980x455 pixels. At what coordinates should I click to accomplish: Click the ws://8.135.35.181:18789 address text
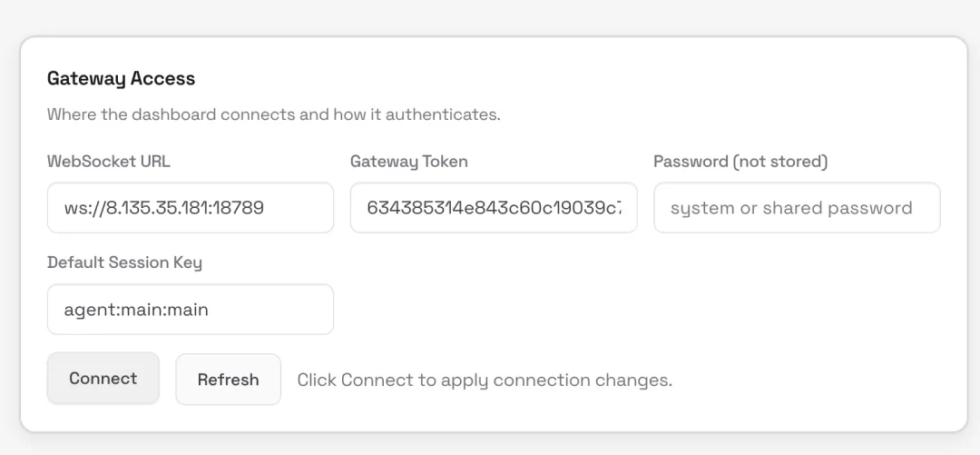tap(163, 208)
